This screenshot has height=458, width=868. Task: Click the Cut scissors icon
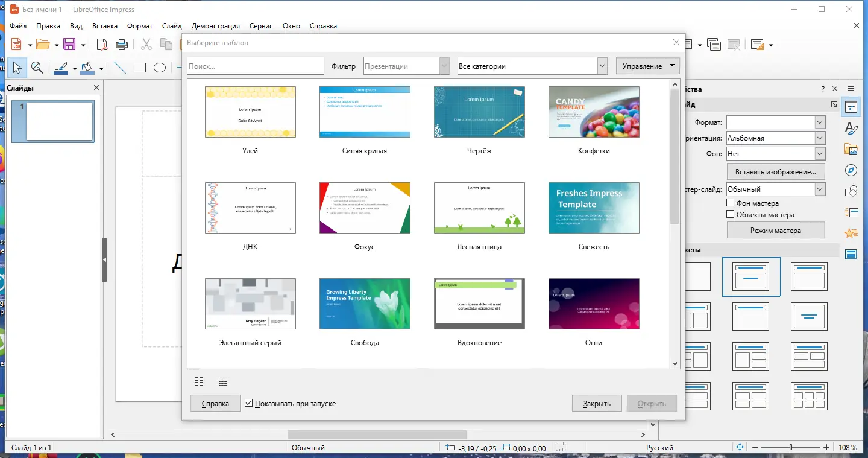(146, 44)
